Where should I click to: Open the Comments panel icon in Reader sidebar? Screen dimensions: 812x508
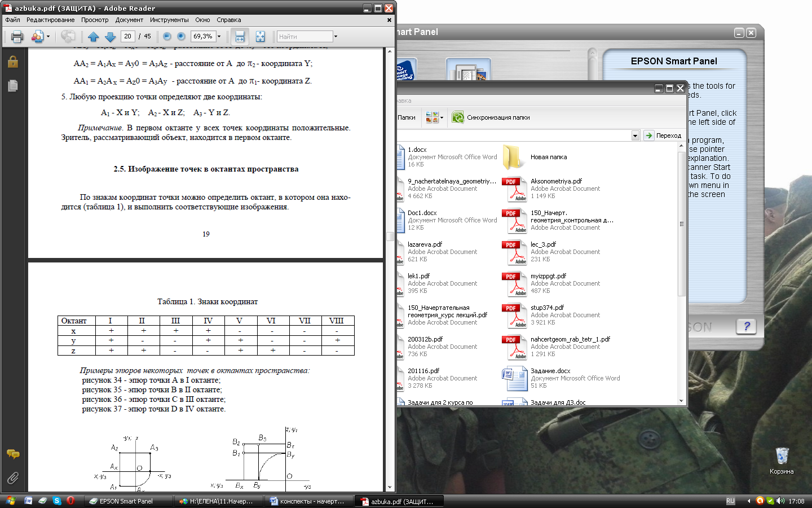tap(13, 454)
